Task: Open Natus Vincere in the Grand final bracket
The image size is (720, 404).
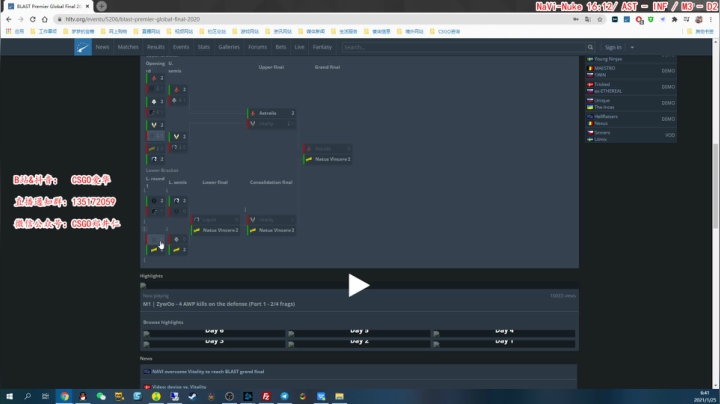Action: [328, 159]
